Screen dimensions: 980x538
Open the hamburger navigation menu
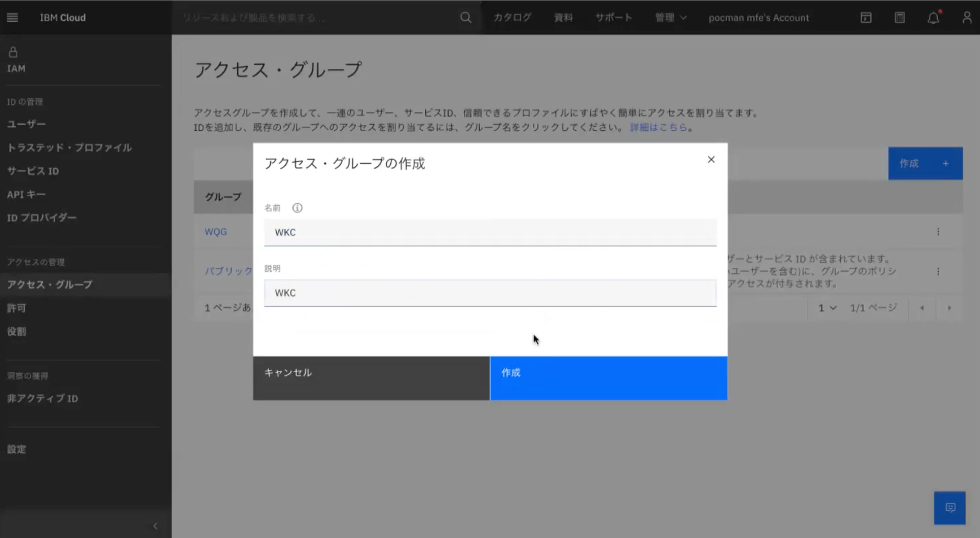point(12,18)
